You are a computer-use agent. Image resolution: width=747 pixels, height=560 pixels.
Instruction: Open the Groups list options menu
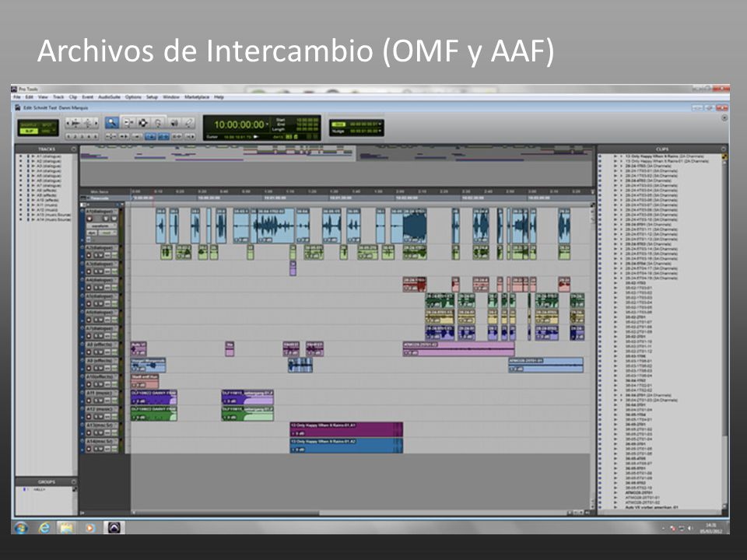click(x=73, y=482)
